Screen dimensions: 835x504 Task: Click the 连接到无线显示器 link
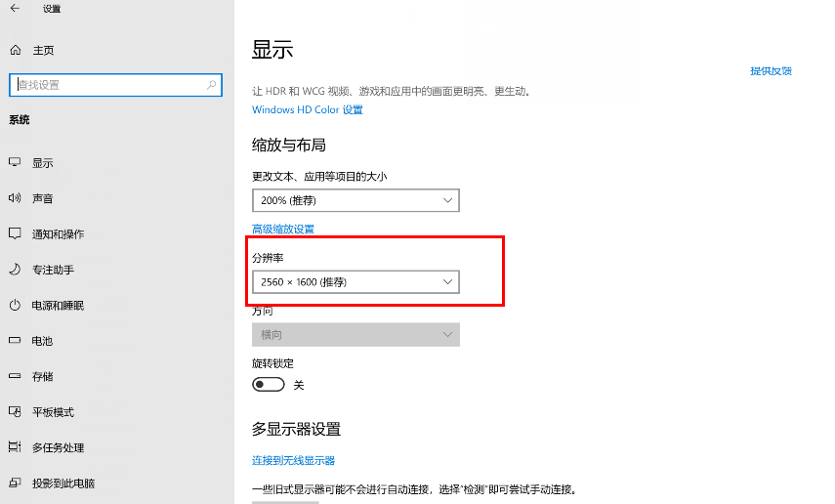293,460
